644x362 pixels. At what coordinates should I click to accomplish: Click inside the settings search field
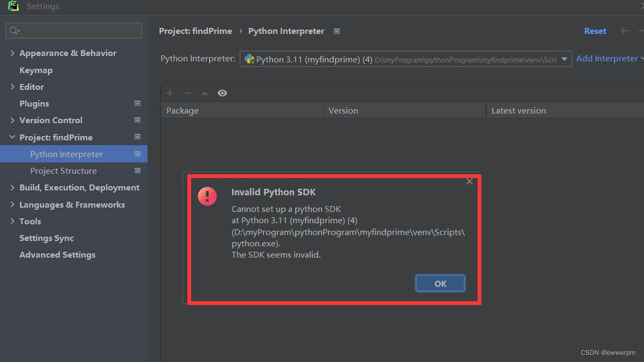pos(73,31)
